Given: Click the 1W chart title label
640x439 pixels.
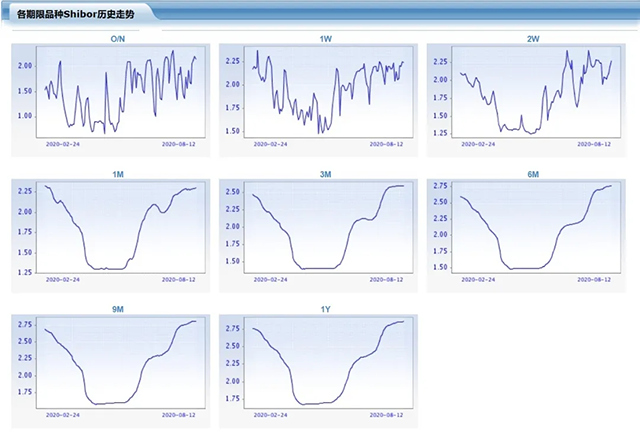Looking at the screenshot, I should click(x=326, y=38).
